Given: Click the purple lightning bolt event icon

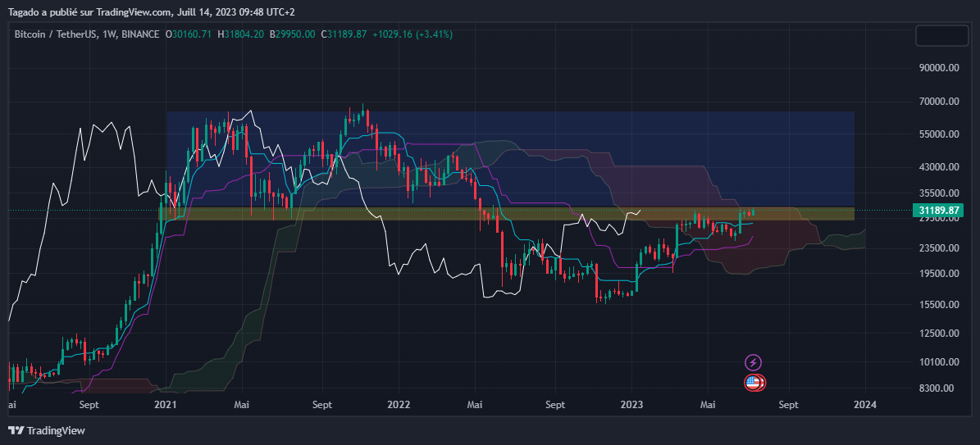Looking at the screenshot, I should click(x=753, y=362).
